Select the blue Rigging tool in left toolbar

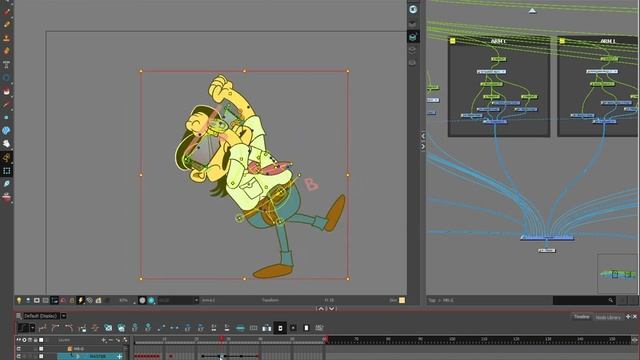[x=7, y=131]
